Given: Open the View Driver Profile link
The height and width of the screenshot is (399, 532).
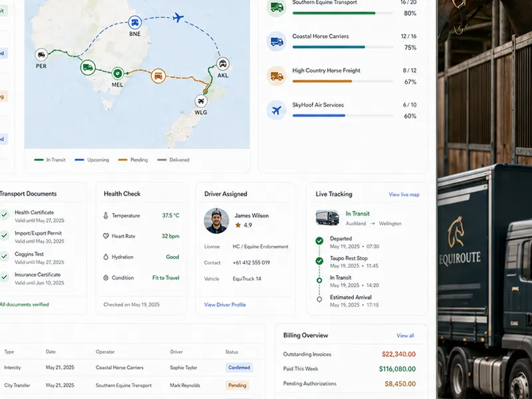Looking at the screenshot, I should click(x=225, y=305).
